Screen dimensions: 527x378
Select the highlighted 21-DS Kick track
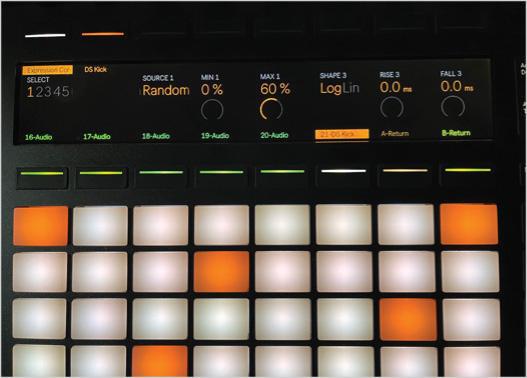pos(342,134)
